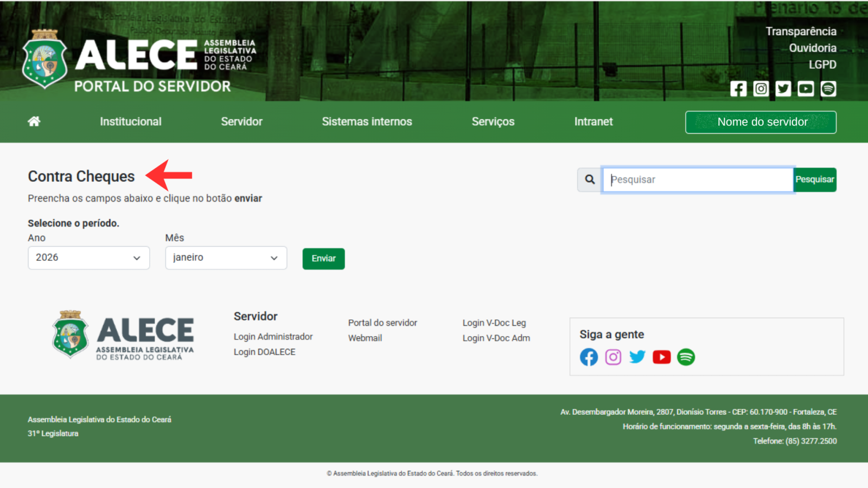Open the colored Twitter icon under Siga a gente
Screen dimensions: 868x488
coord(637,357)
